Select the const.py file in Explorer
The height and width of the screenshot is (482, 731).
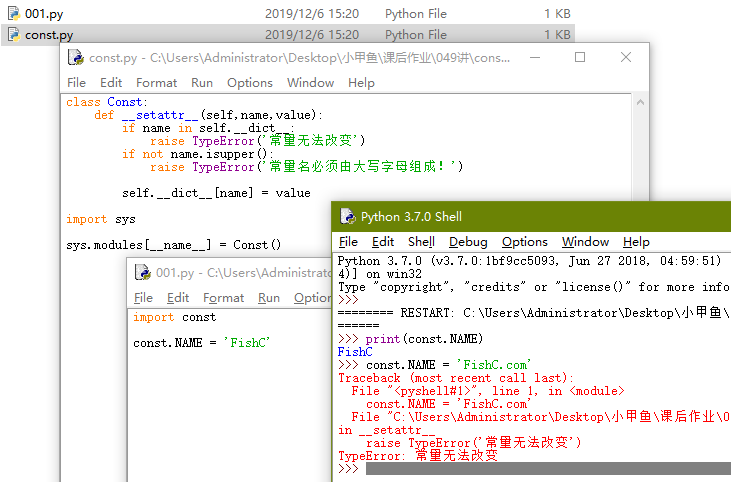48,35
